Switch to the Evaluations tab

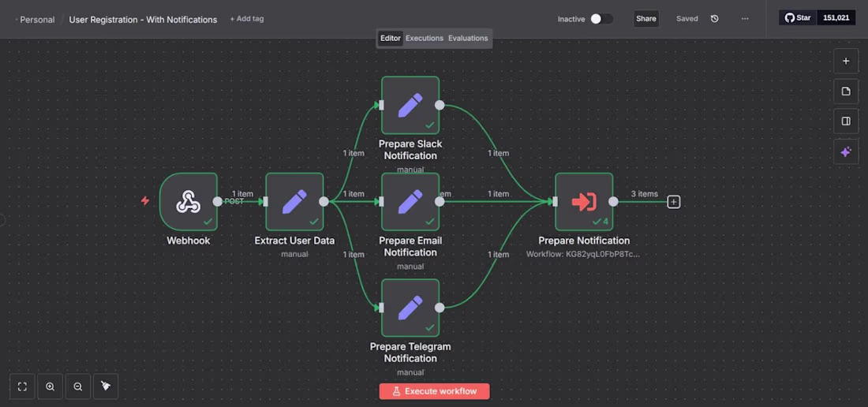468,38
